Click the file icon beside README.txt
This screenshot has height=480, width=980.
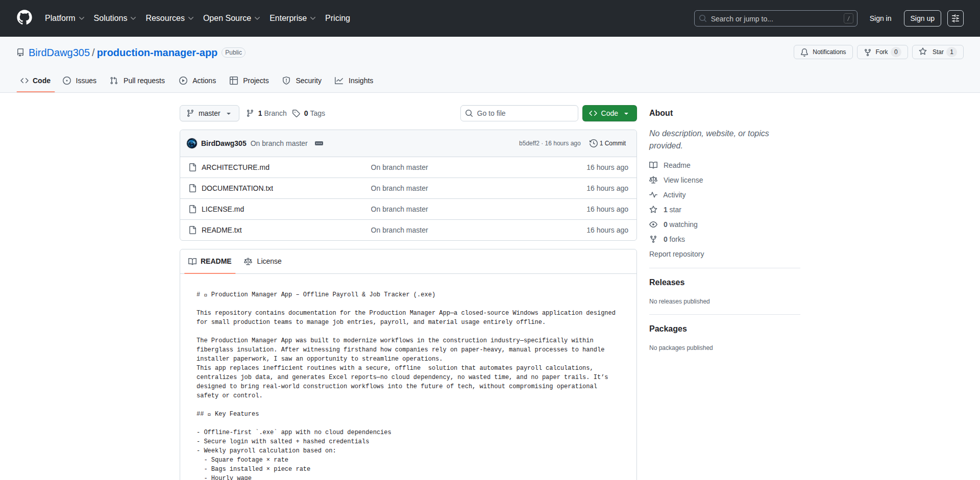(192, 230)
